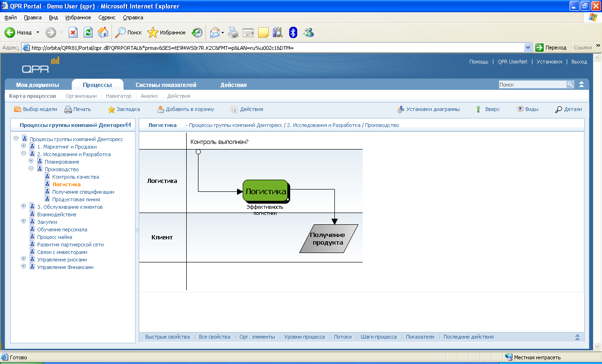Image resolution: width=602 pixels, height=364 pixels.
Task: Expand Закупки tree node
Action: coord(24,222)
